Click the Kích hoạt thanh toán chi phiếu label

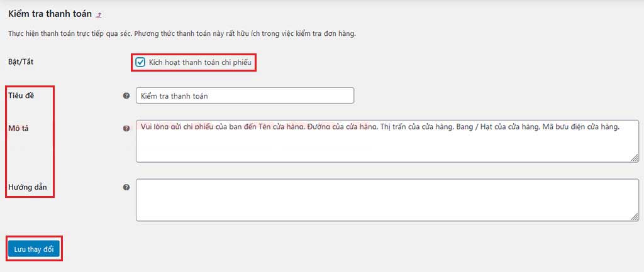tap(200, 62)
